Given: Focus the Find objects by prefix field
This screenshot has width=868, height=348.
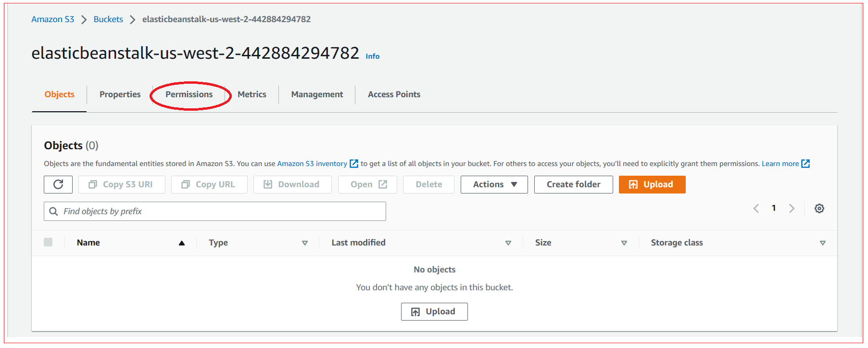Looking at the screenshot, I should tap(215, 211).
